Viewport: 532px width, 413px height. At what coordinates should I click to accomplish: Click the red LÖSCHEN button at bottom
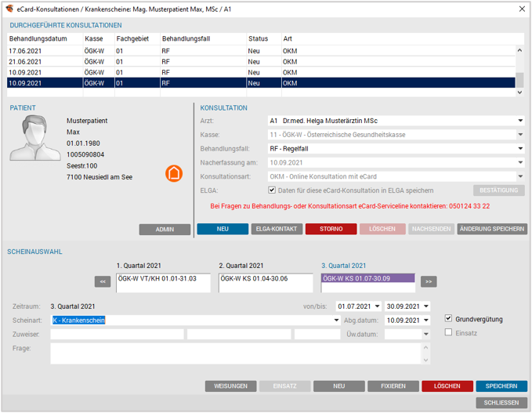point(447,386)
